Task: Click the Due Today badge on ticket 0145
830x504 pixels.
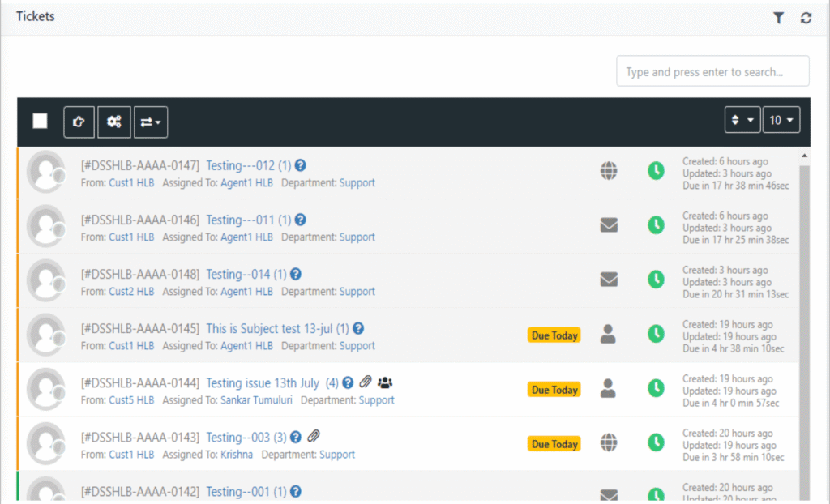Action: pyautogui.click(x=554, y=335)
